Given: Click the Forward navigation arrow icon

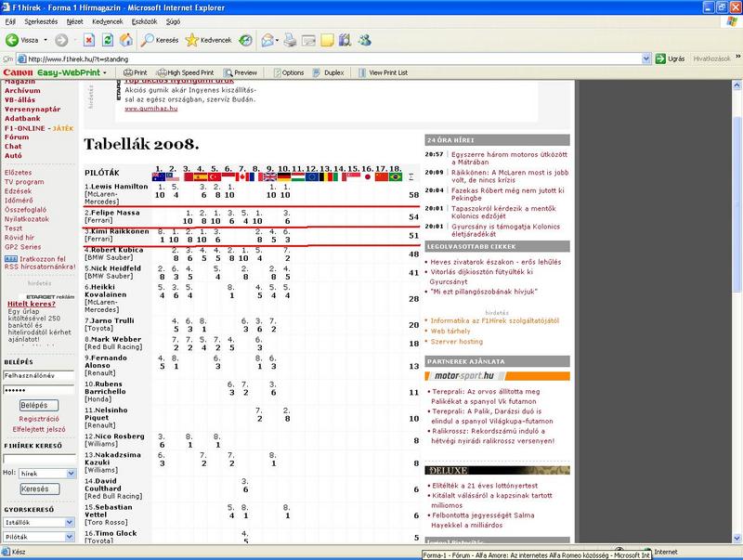Looking at the screenshot, I should (61, 40).
